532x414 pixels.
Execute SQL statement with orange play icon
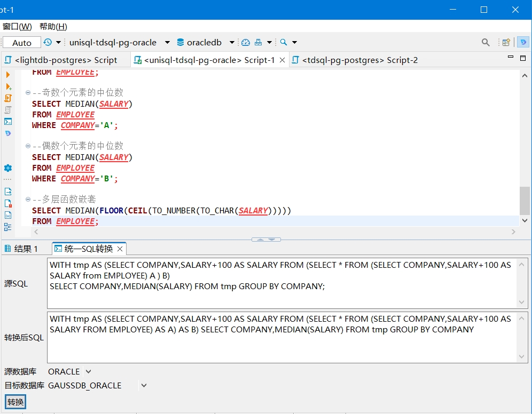[x=8, y=75]
